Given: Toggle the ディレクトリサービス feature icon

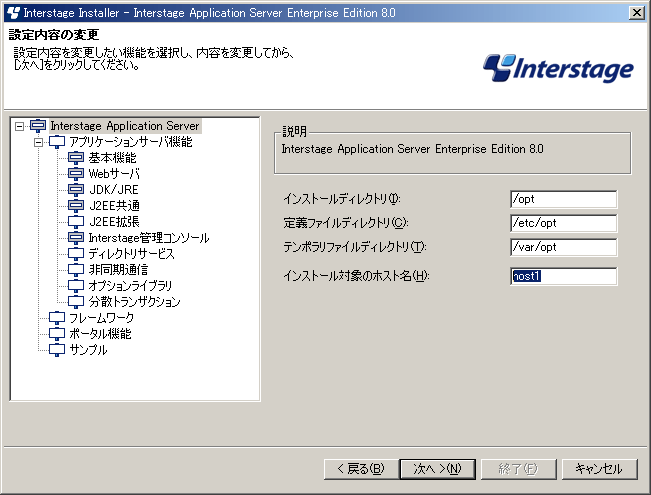Looking at the screenshot, I should click(x=76, y=254).
